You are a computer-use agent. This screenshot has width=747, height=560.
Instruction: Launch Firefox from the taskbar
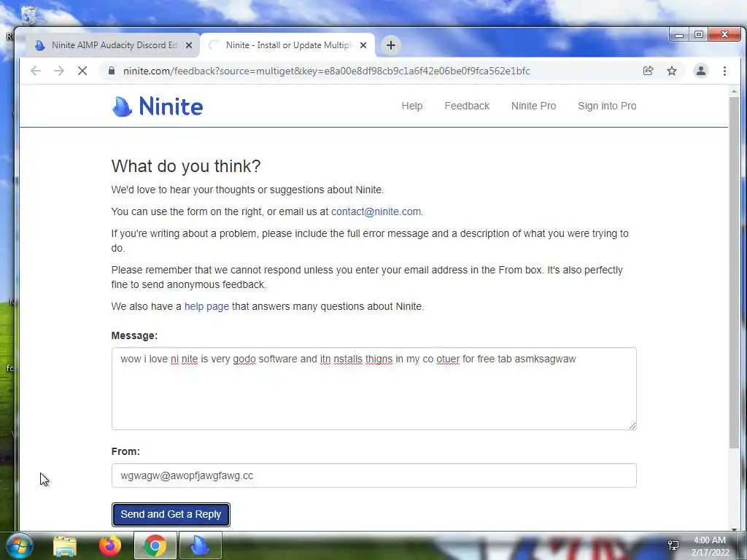point(110,545)
